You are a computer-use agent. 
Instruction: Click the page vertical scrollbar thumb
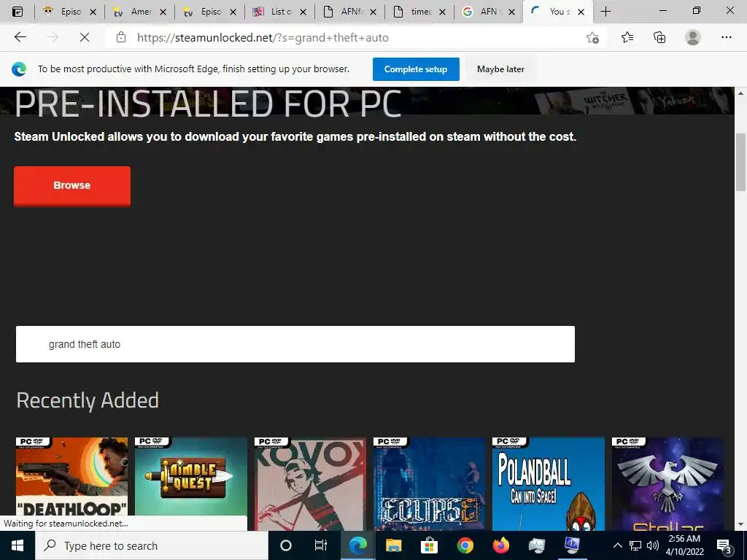click(740, 162)
